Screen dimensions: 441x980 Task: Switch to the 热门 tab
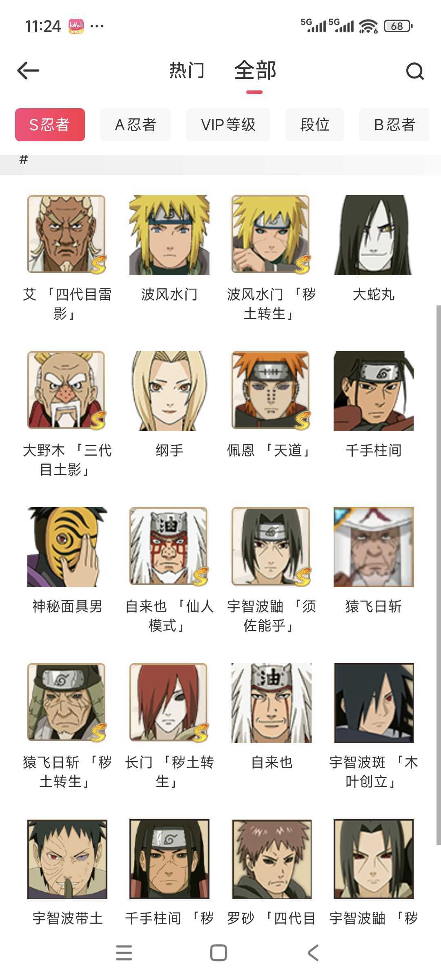[x=187, y=70]
